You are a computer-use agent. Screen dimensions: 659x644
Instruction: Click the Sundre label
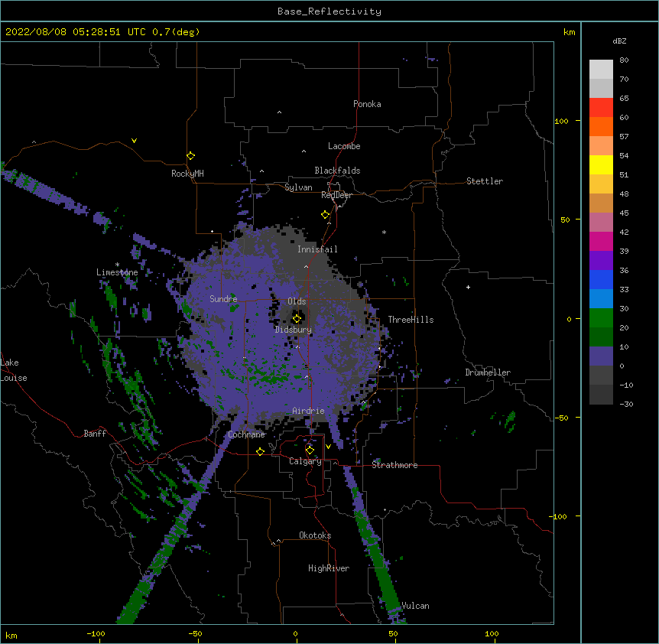click(223, 299)
